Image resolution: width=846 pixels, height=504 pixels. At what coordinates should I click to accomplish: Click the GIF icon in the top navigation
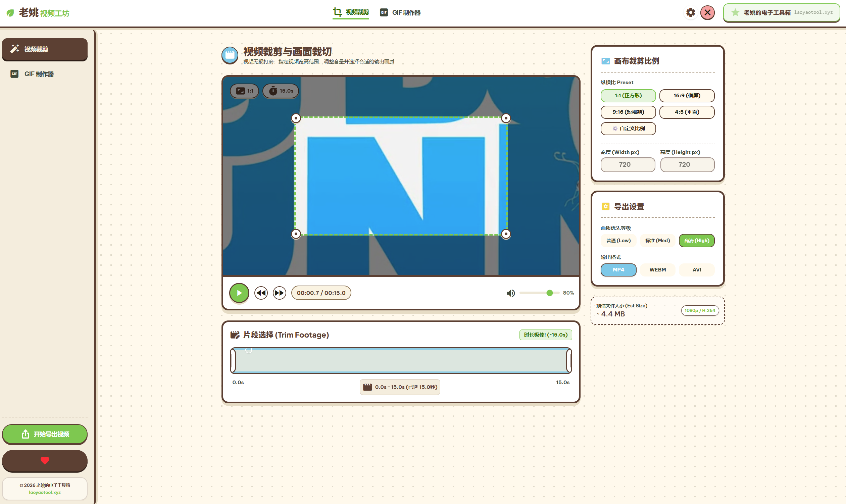pyautogui.click(x=384, y=12)
